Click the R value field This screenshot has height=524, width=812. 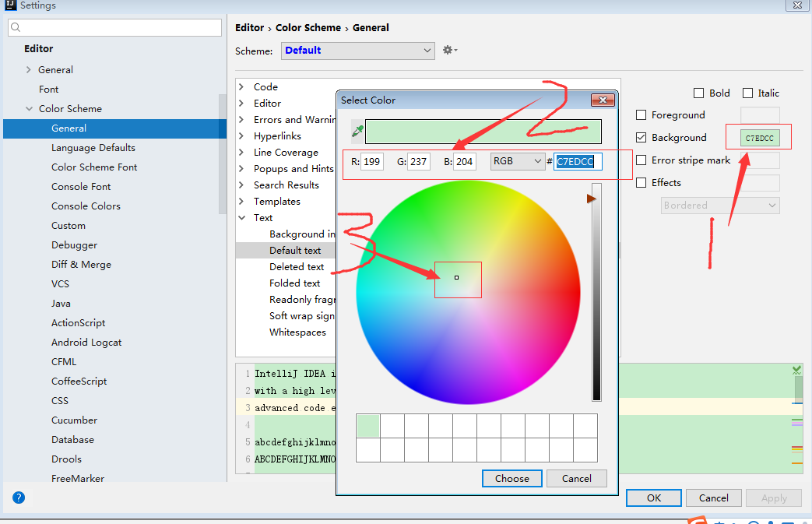[372, 161]
